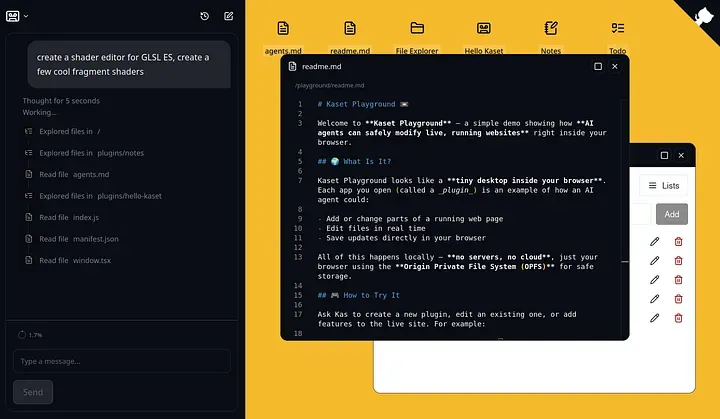Place cursor on '# Kaset Playground' heading line
This screenshot has width=720, height=419.
point(363,104)
